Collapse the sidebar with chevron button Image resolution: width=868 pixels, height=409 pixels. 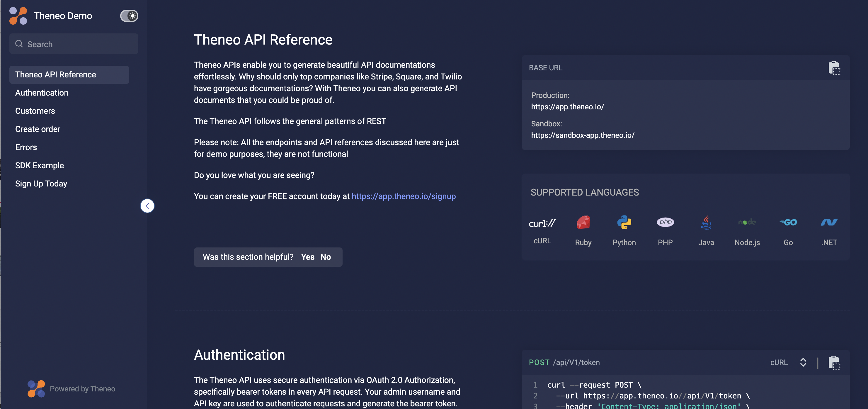(147, 206)
